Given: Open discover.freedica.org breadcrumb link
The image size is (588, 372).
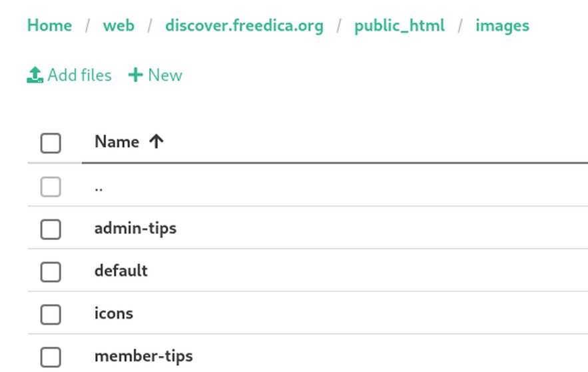Looking at the screenshot, I should (244, 26).
